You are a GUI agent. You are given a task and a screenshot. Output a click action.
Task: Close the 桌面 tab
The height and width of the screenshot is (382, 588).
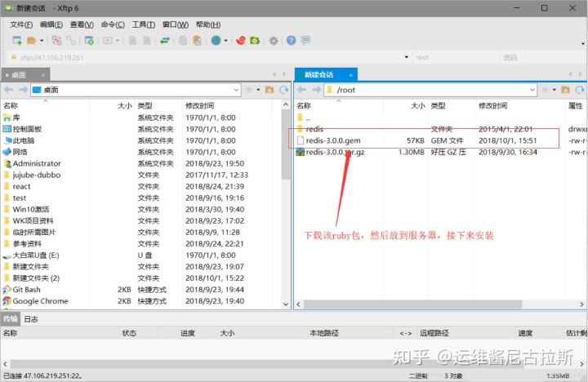pyautogui.click(x=43, y=75)
